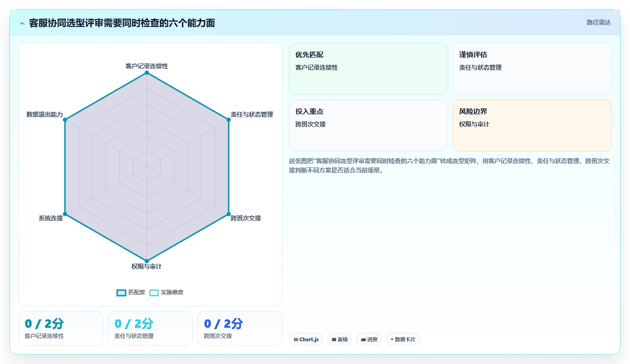Image resolution: width=630 pixels, height=364 pixels.
Task: Toggle the 实施难度 legend swatch
Action: click(154, 292)
